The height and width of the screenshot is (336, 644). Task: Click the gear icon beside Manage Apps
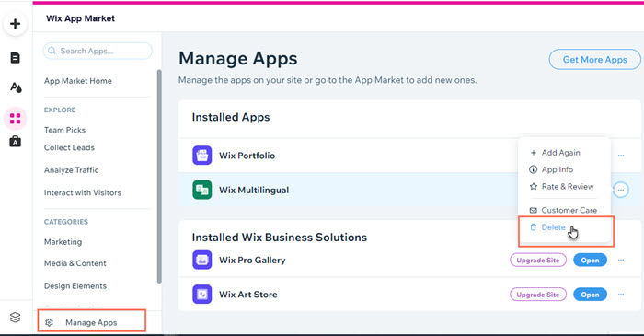49,322
